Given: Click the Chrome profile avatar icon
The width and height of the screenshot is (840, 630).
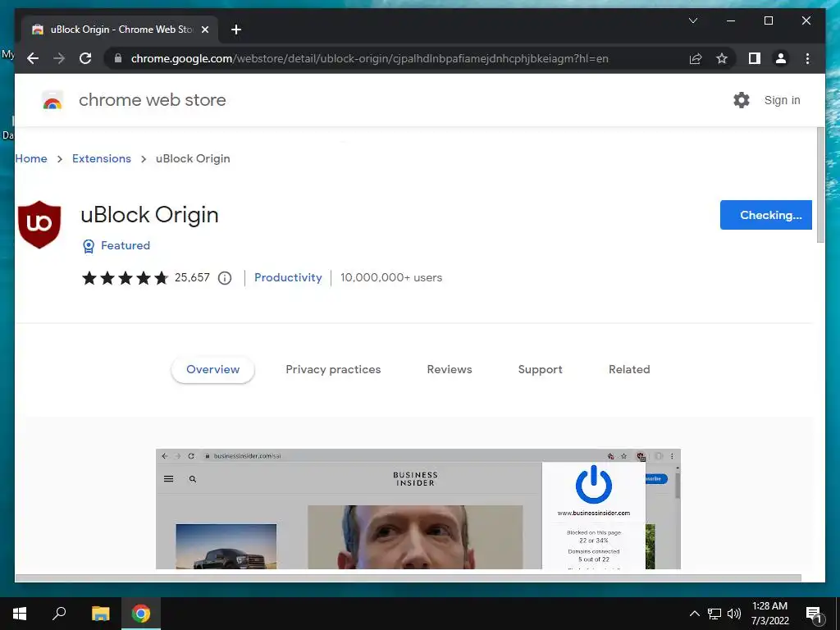Looking at the screenshot, I should pos(781,58).
